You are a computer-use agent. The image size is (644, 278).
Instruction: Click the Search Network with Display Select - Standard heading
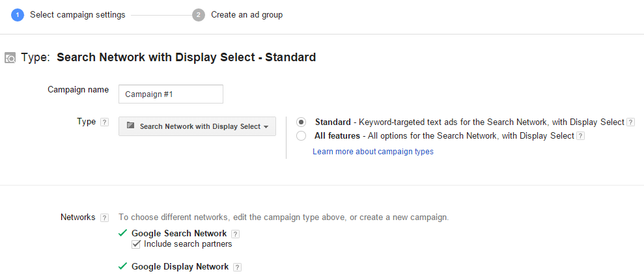pos(186,57)
